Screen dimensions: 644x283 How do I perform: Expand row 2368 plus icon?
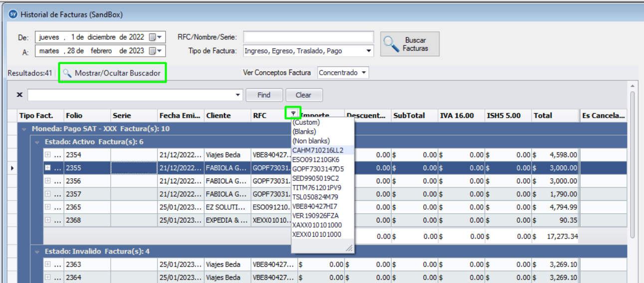point(48,220)
